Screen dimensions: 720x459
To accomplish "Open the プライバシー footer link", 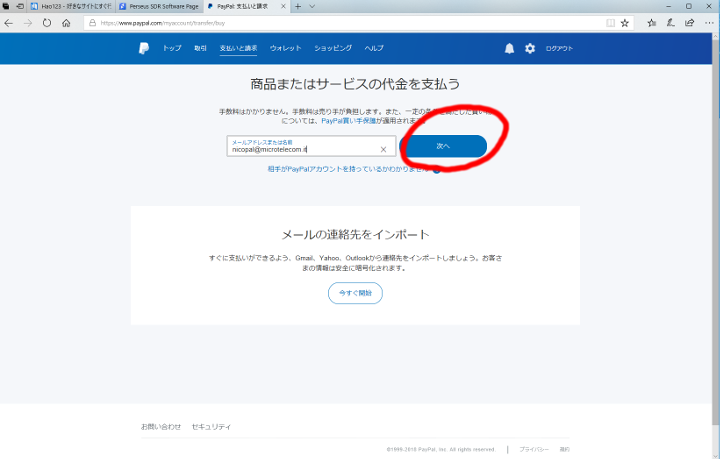I will [534, 449].
